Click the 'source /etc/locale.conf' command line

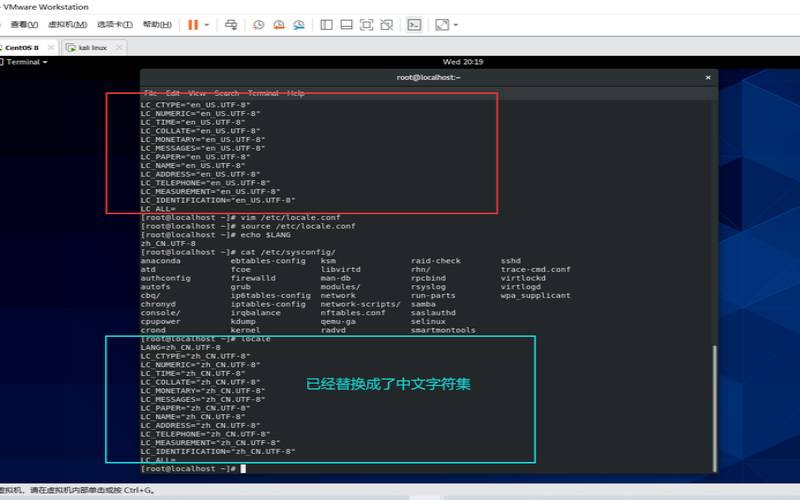(248, 226)
